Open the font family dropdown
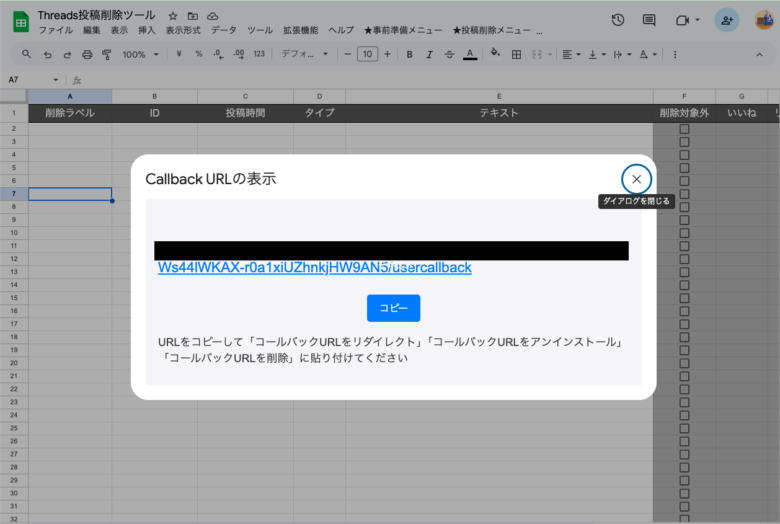Viewport: 780px width, 524px height. tap(304, 54)
